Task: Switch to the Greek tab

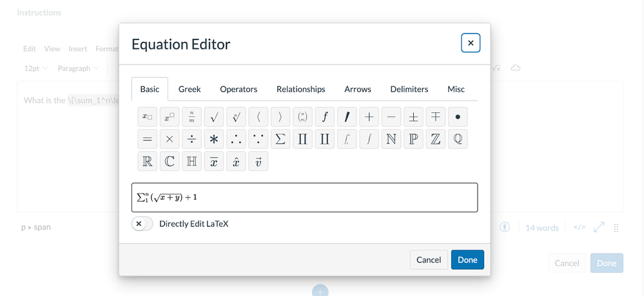Action: click(x=190, y=89)
